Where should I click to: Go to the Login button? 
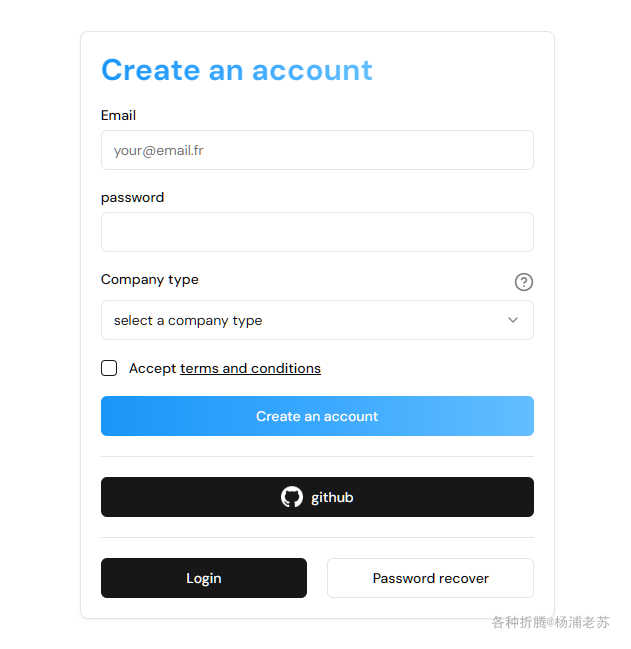coord(204,578)
